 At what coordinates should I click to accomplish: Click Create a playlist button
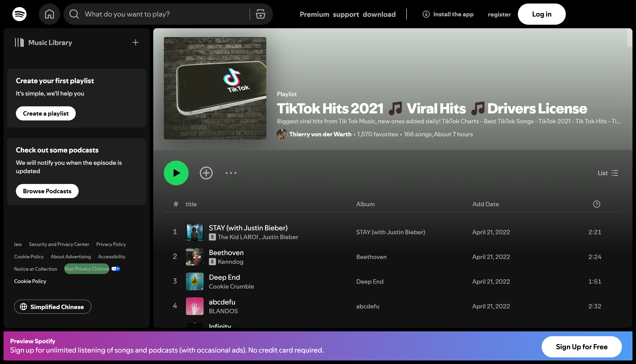[46, 113]
